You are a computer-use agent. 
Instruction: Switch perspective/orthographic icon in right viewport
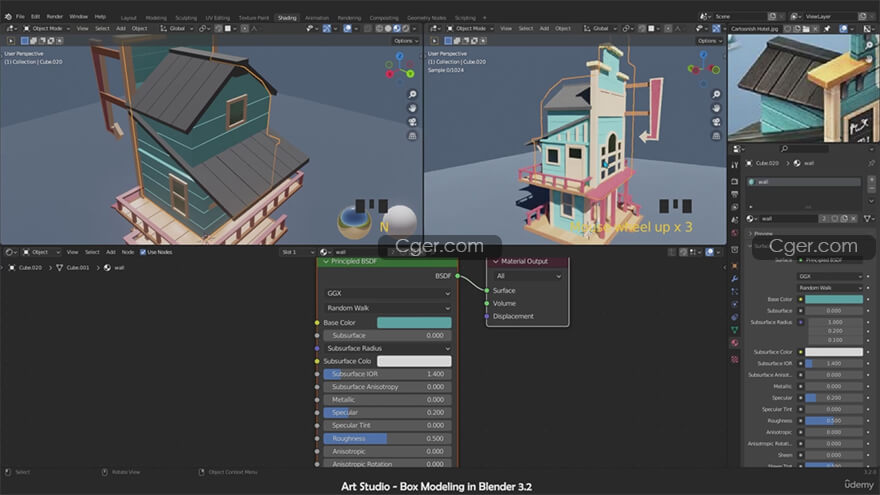(x=716, y=136)
